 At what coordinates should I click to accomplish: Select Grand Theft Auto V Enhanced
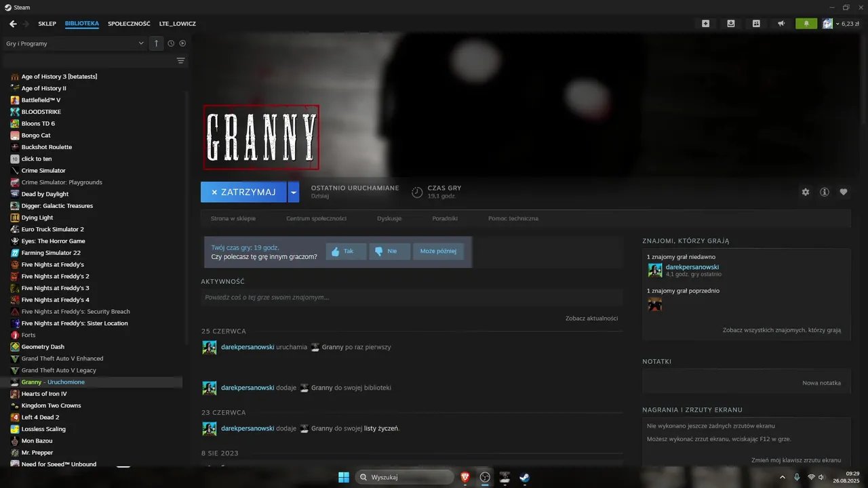(x=62, y=359)
